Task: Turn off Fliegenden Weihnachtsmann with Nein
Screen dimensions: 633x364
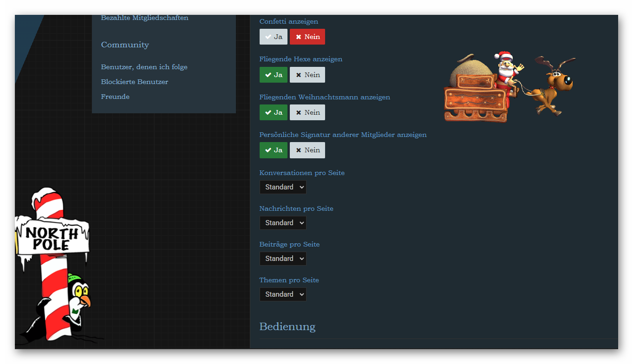Action: [x=307, y=112]
